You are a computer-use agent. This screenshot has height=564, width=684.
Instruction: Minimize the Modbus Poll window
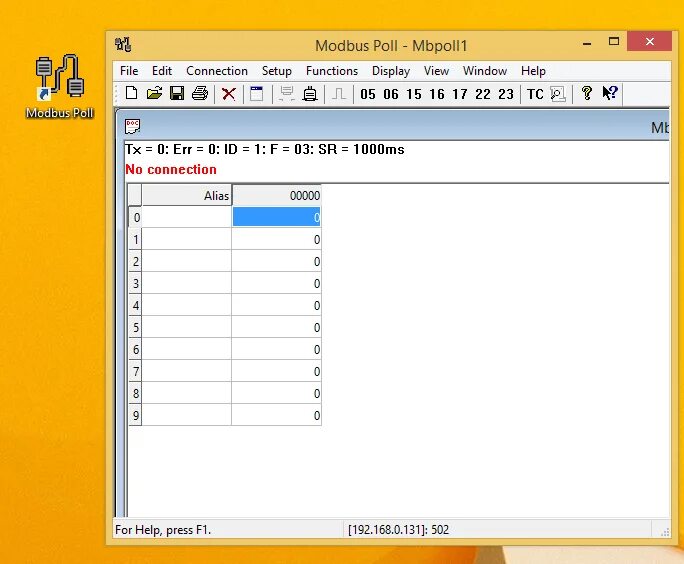(587, 43)
